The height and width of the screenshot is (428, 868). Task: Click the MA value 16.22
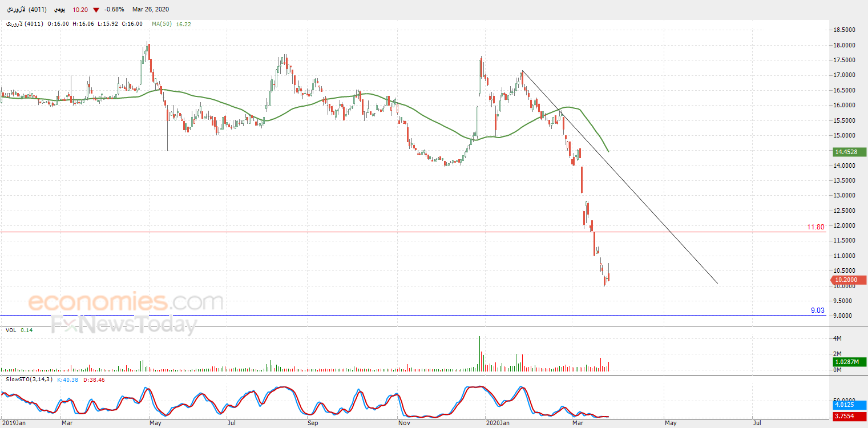click(184, 24)
